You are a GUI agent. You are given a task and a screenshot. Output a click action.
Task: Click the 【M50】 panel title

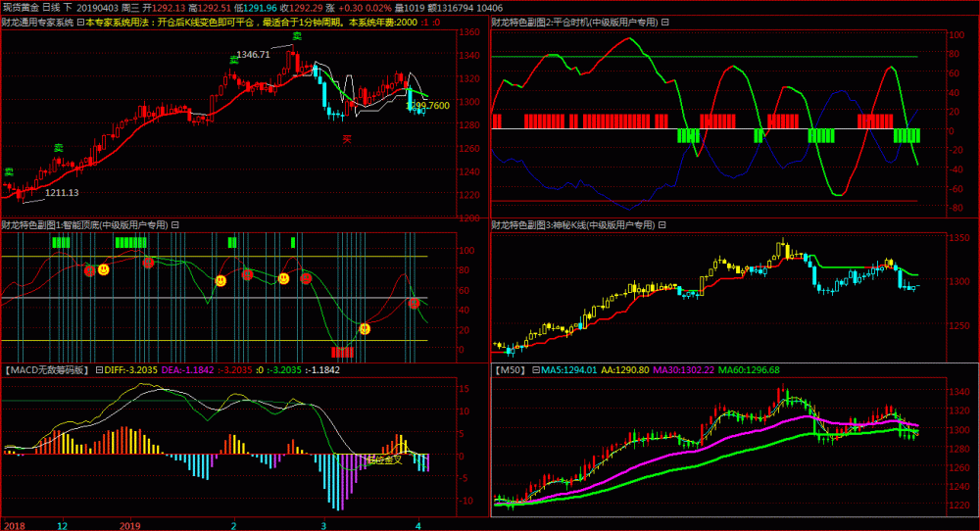[x=511, y=369]
